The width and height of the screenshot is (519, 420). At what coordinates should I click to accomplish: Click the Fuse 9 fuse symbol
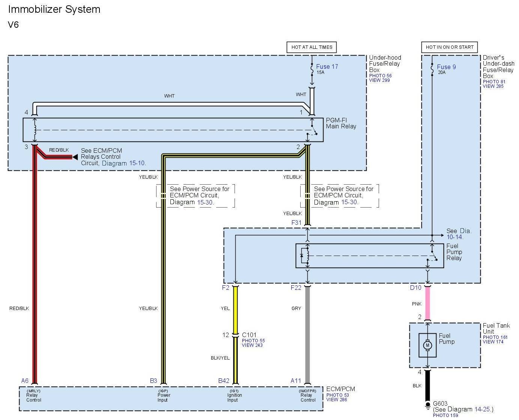point(432,70)
